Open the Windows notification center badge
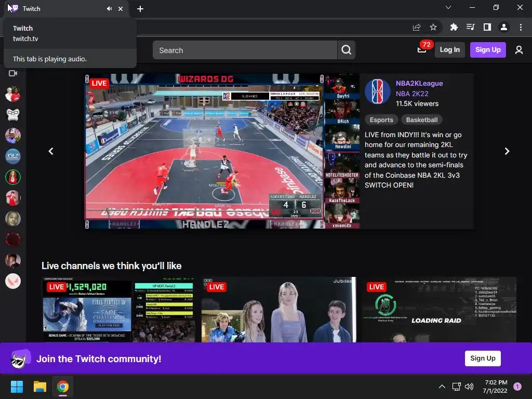 [517, 387]
